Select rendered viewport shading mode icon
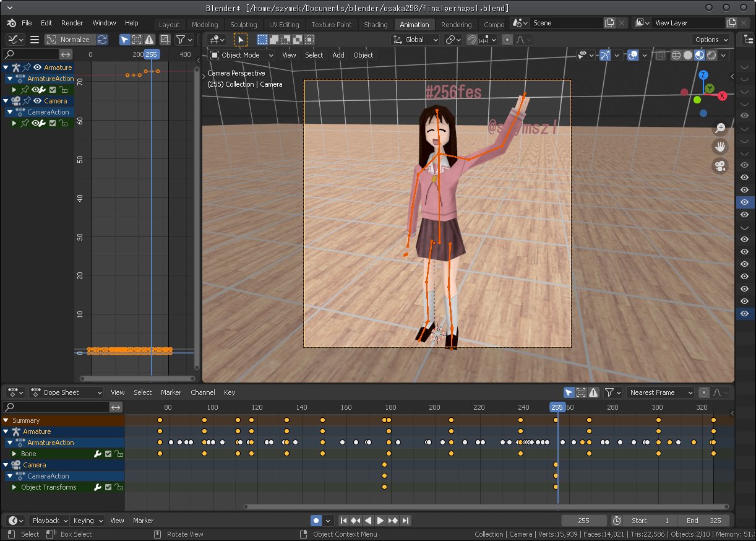 point(711,55)
